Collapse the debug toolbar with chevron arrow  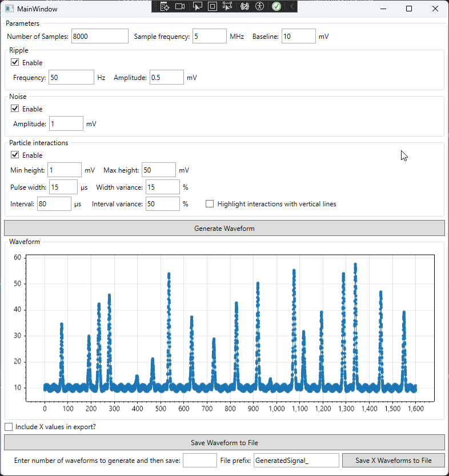coord(291,6)
